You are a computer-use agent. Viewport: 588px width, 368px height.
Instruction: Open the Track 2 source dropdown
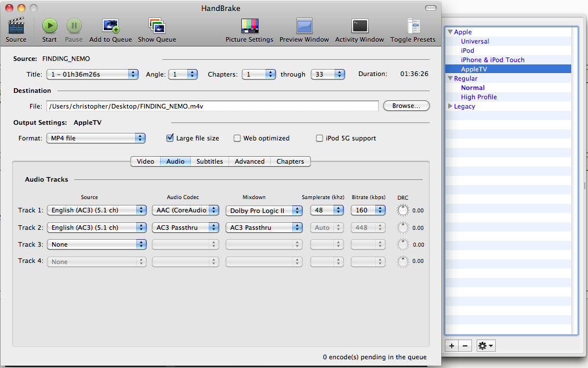point(97,228)
